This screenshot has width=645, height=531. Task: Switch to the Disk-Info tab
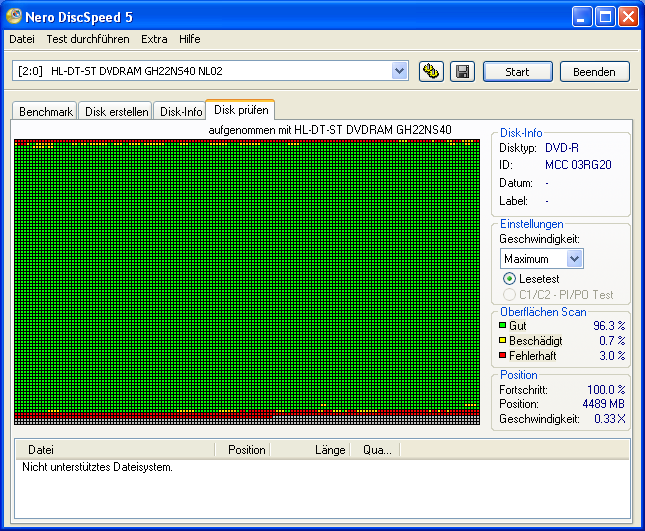coord(181,111)
